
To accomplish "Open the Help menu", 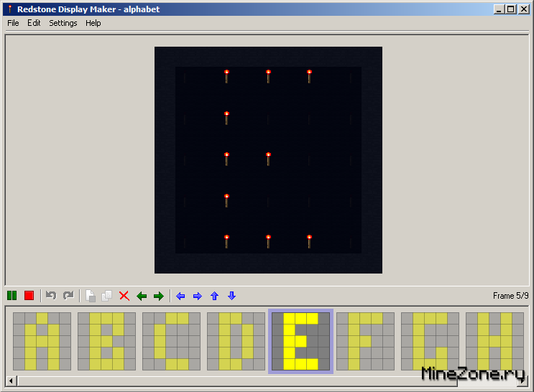I will click(93, 23).
